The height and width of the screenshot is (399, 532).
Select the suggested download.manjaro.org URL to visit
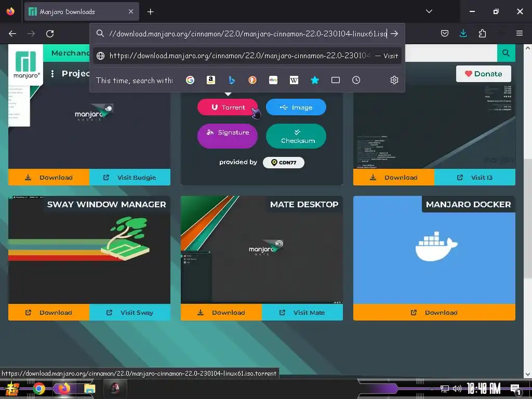point(247,56)
